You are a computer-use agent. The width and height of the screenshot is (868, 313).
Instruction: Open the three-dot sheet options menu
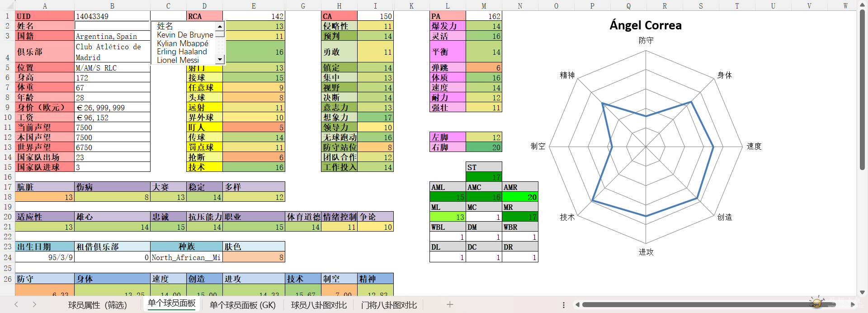[x=564, y=305]
